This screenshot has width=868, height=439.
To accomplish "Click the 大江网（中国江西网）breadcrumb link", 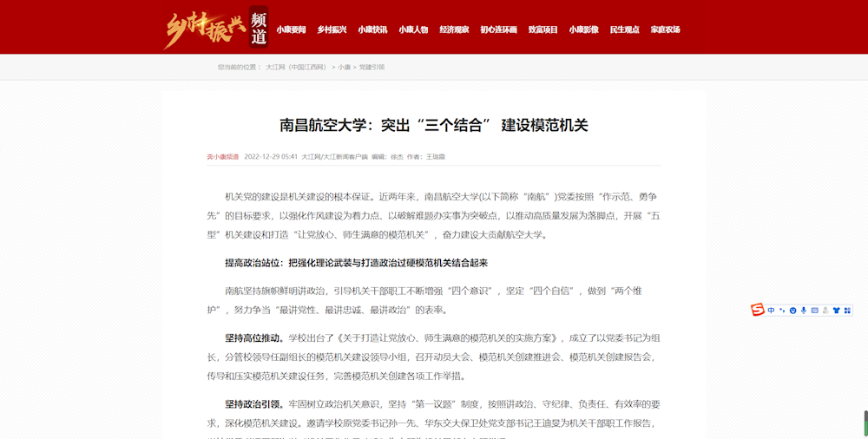I will (296, 67).
